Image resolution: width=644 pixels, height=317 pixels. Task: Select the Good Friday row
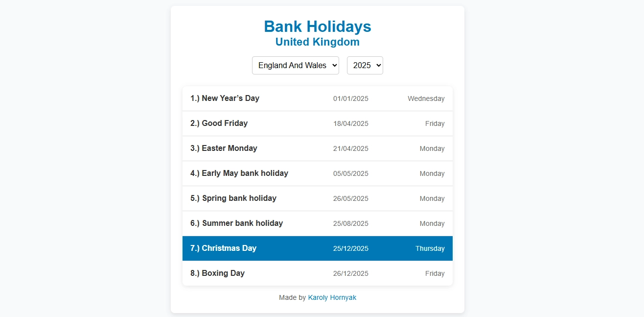[x=317, y=123]
